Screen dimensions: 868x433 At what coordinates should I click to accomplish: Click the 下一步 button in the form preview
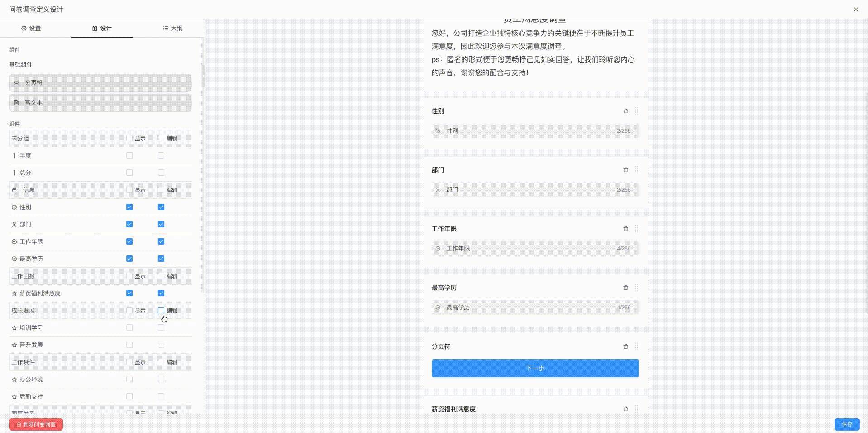535,368
